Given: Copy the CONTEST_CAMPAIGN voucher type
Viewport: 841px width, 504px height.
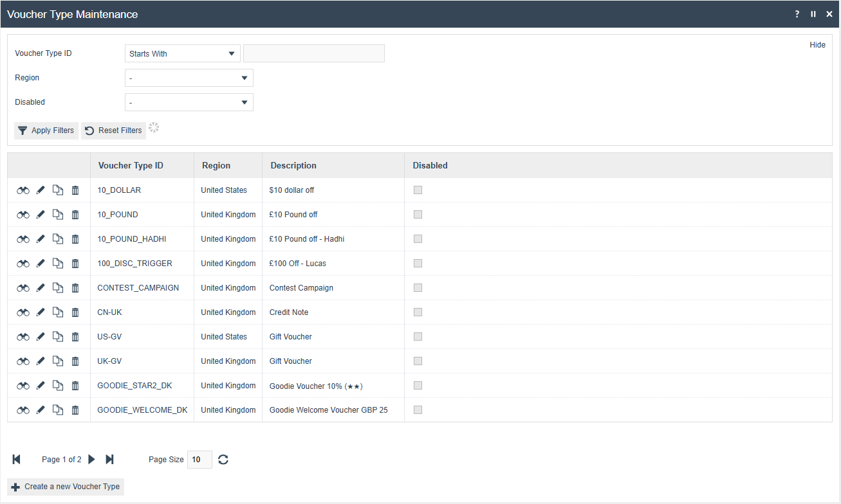Looking at the screenshot, I should [58, 288].
